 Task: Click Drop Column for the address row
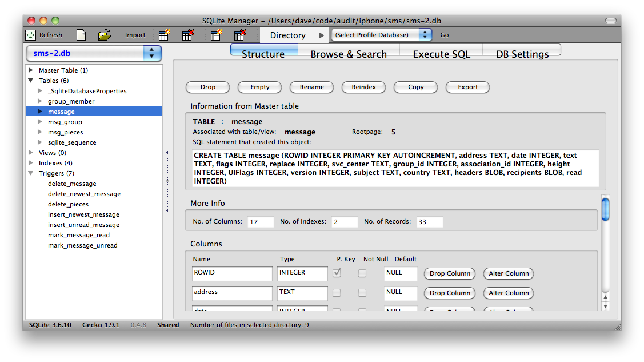450,293
